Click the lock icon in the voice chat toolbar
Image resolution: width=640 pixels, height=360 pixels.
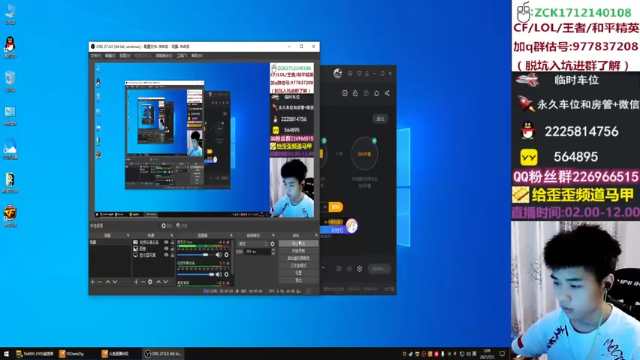click(x=355, y=93)
